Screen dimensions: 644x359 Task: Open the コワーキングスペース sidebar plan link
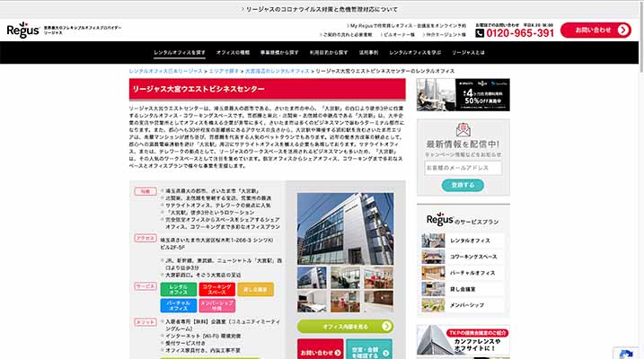pos(473,257)
